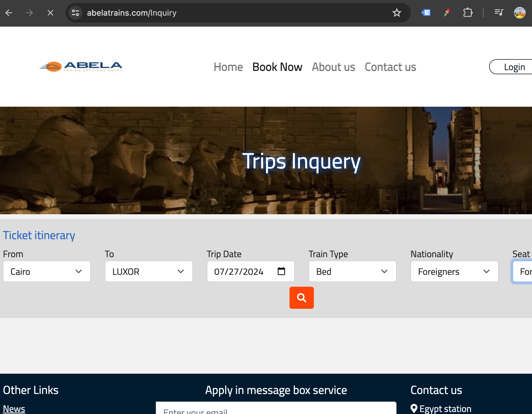The width and height of the screenshot is (532, 414).
Task: Change the Nationality dropdown from Foreigners
Action: [x=454, y=271]
